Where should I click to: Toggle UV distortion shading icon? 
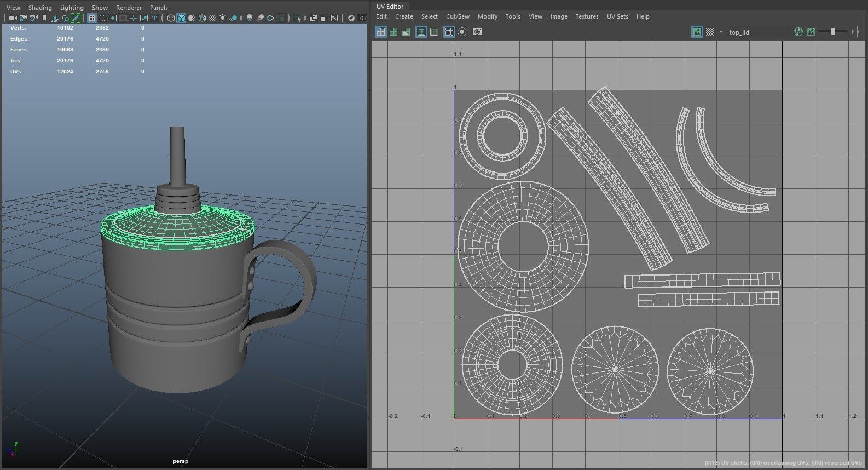(x=406, y=32)
